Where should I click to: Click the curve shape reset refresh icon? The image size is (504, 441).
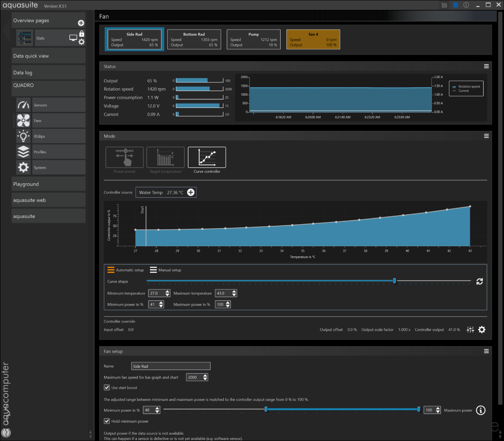(479, 281)
